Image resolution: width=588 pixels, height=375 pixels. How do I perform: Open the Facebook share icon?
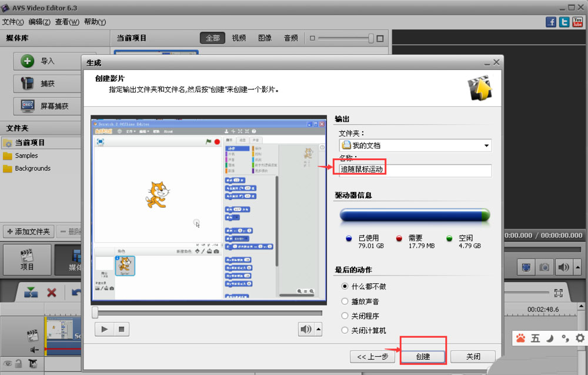pos(550,22)
